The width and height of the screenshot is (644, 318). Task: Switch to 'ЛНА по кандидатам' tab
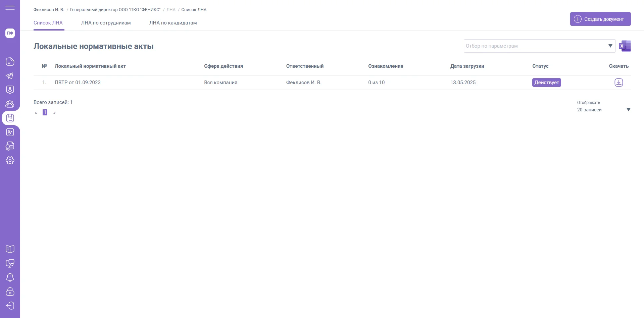pos(173,23)
